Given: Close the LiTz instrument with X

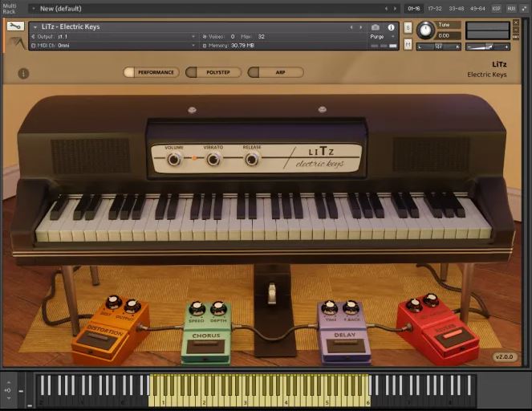Looking at the screenshot, I should [x=516, y=22].
